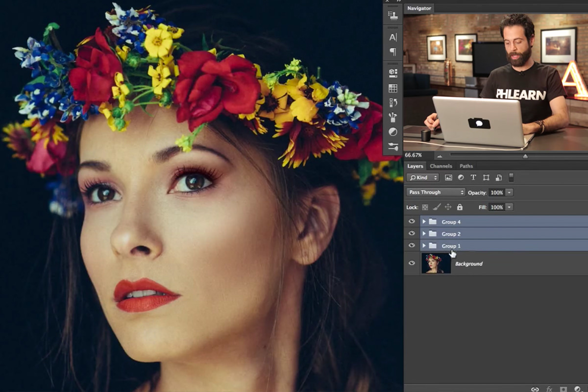
Task: Toggle visibility of Group 4
Action: click(x=412, y=221)
